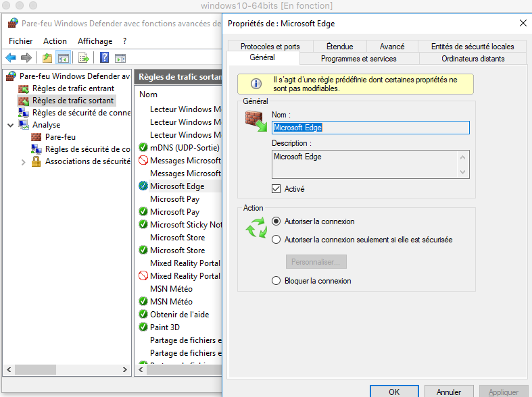Click the Appliquer button
The width and height of the screenshot is (532, 397).
click(504, 392)
